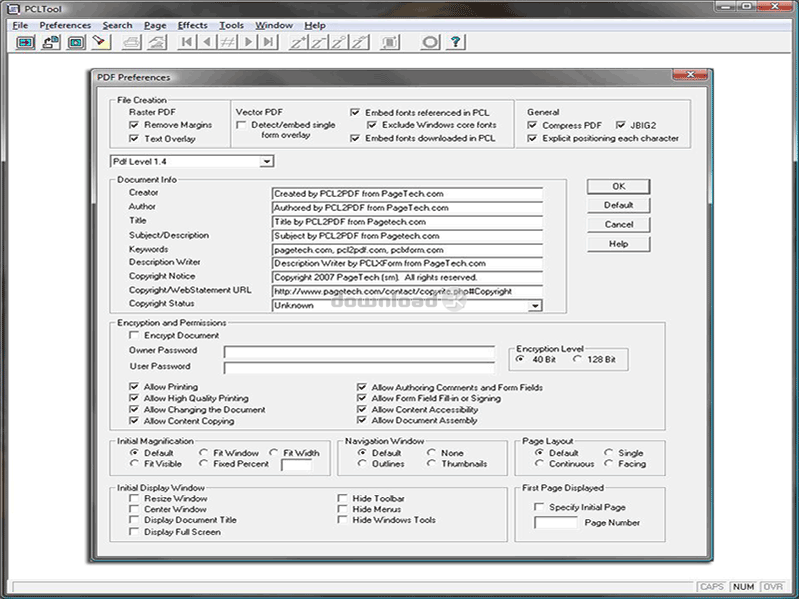This screenshot has width=799, height=599.
Task: Open the Preferences menu
Action: point(65,25)
